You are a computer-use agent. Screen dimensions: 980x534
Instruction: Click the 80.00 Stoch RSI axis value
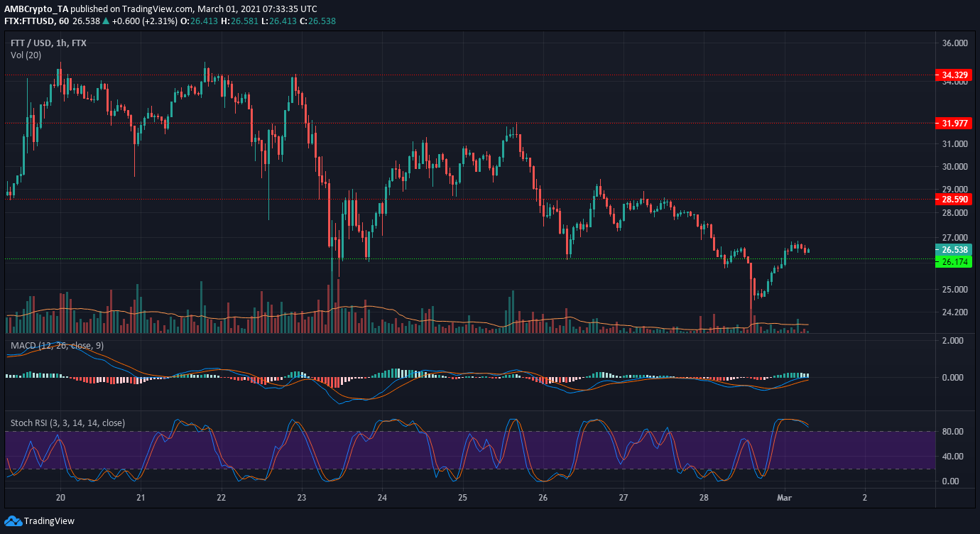[x=954, y=432]
